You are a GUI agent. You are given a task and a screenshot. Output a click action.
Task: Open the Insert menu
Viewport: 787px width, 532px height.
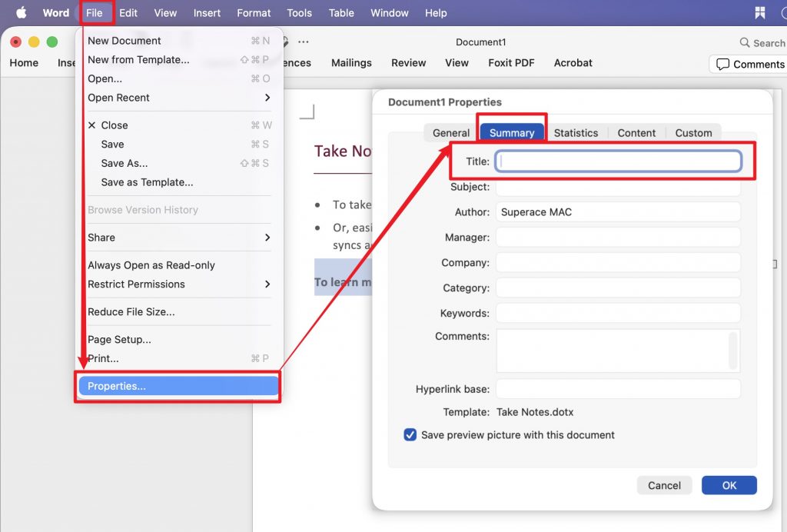[x=207, y=13]
